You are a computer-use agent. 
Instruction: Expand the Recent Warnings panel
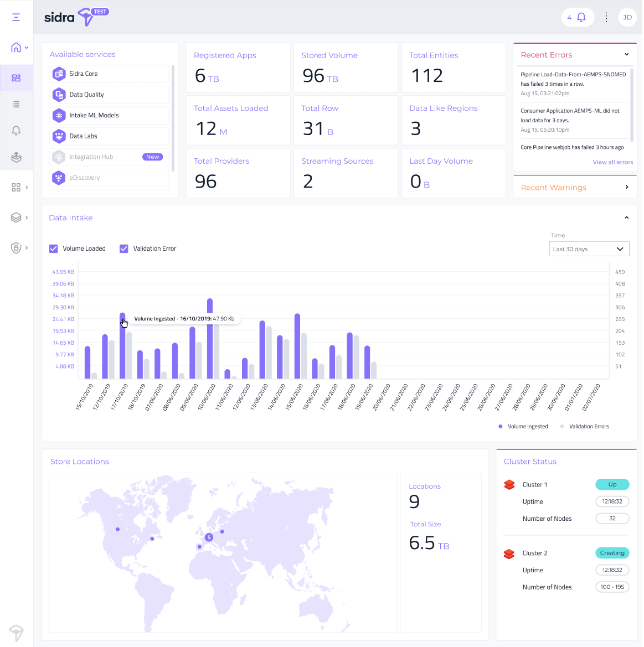(626, 187)
